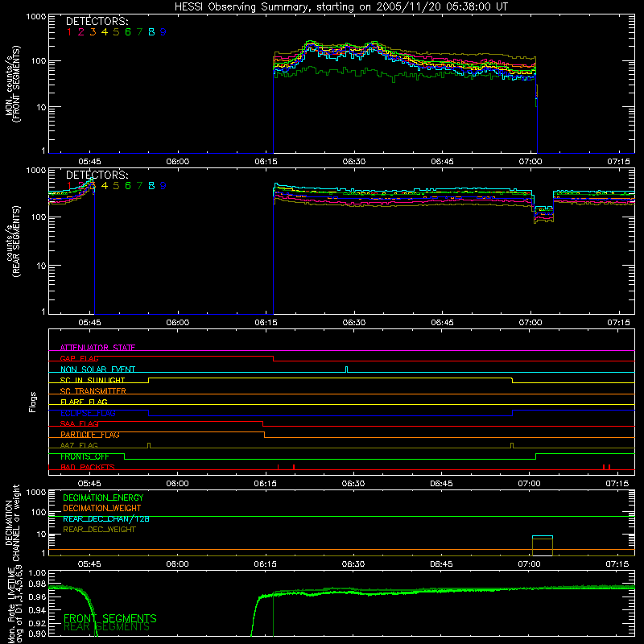The image size is (644, 644).
Task: Click the HESSI Observing Summary title text
Action: [341, 7]
